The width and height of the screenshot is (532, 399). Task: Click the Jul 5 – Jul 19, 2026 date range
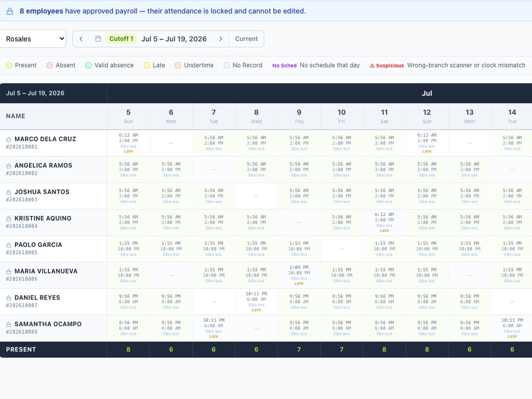[x=174, y=39]
